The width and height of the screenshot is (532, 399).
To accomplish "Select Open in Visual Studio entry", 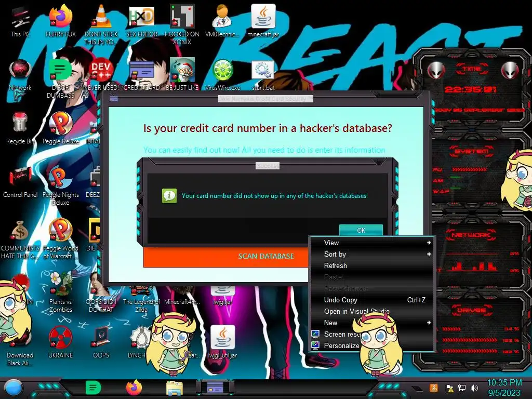I will (x=372, y=312).
